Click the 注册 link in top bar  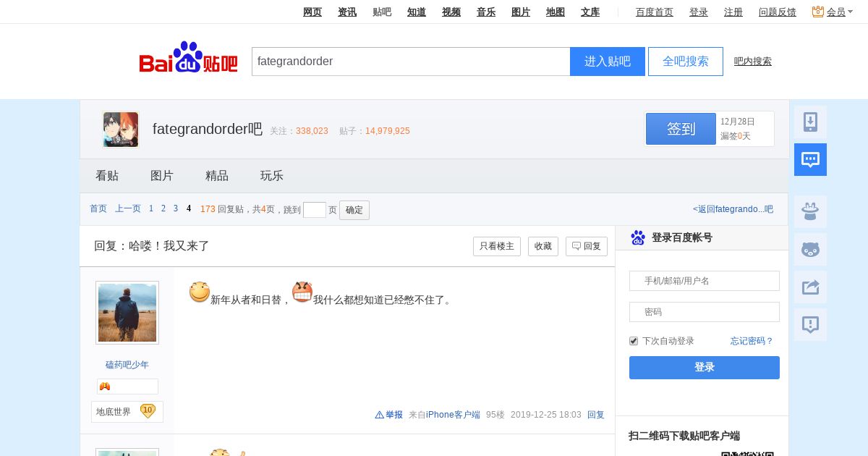tap(733, 12)
